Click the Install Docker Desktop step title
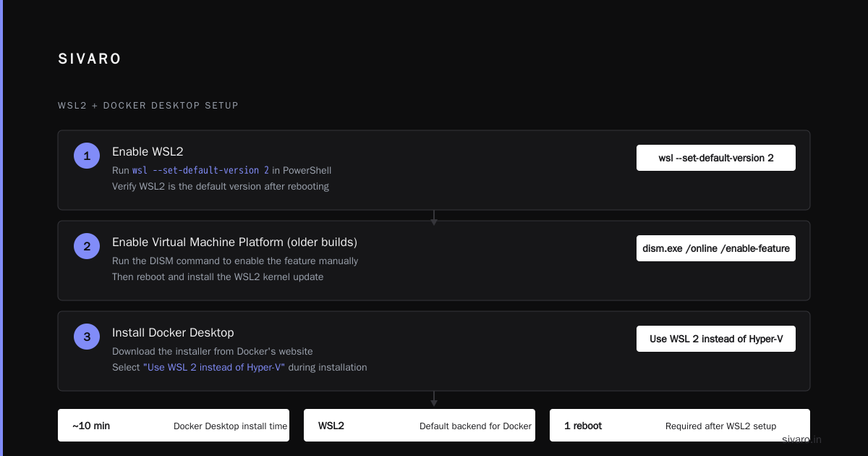 click(x=173, y=332)
